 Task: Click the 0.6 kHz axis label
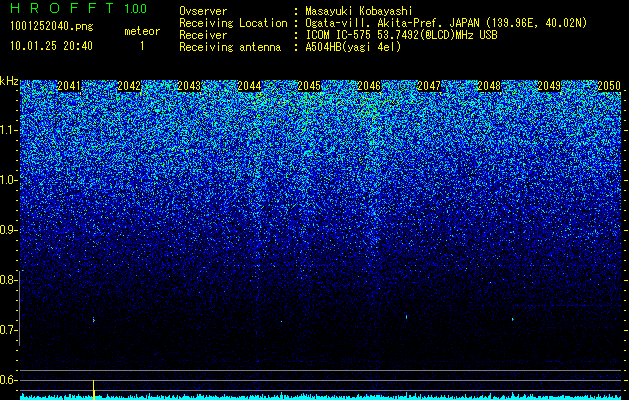click(9, 380)
